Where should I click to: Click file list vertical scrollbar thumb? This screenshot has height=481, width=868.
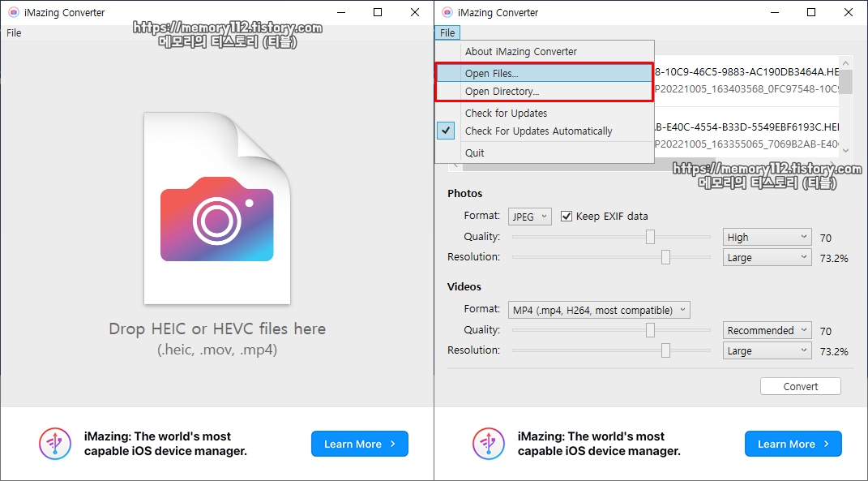(846, 81)
